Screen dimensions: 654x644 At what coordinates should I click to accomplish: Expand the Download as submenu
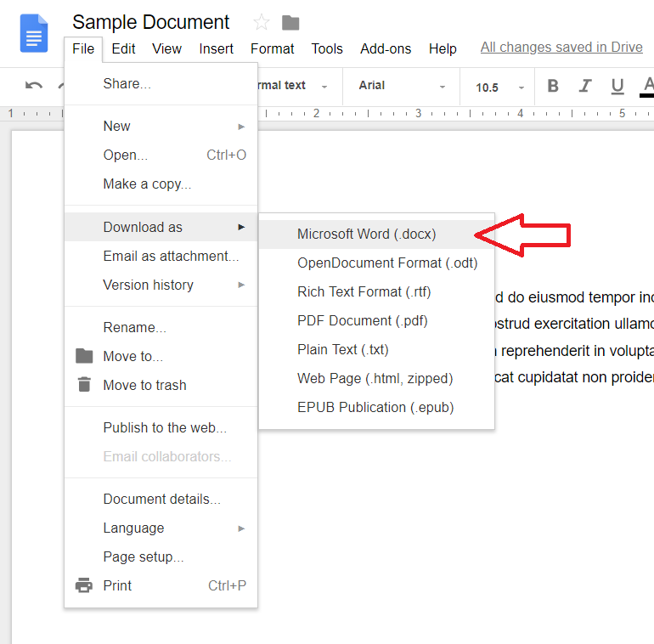(x=161, y=227)
